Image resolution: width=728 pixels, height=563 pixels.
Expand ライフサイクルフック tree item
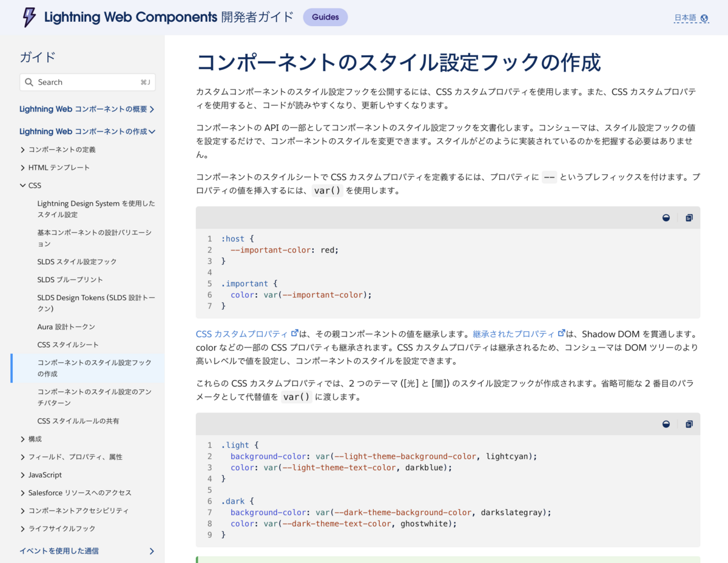(x=23, y=528)
